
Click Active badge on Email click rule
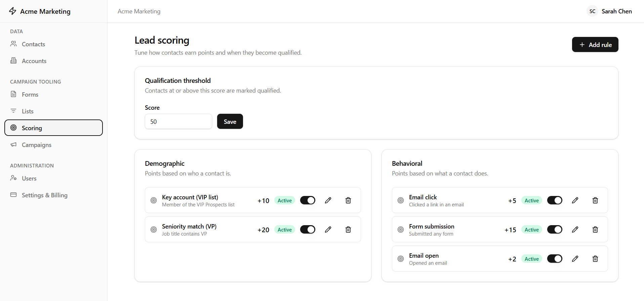[532, 200]
